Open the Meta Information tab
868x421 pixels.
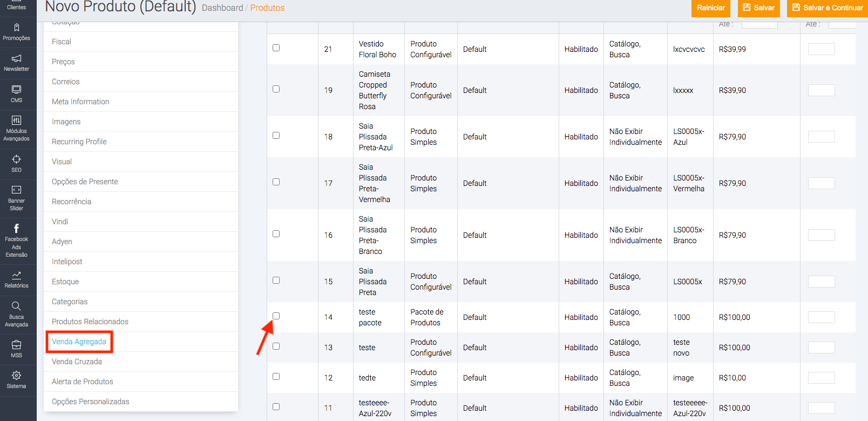141,102
